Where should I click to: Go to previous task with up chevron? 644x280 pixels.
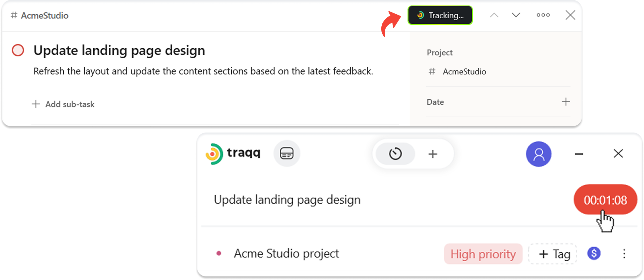(x=494, y=15)
